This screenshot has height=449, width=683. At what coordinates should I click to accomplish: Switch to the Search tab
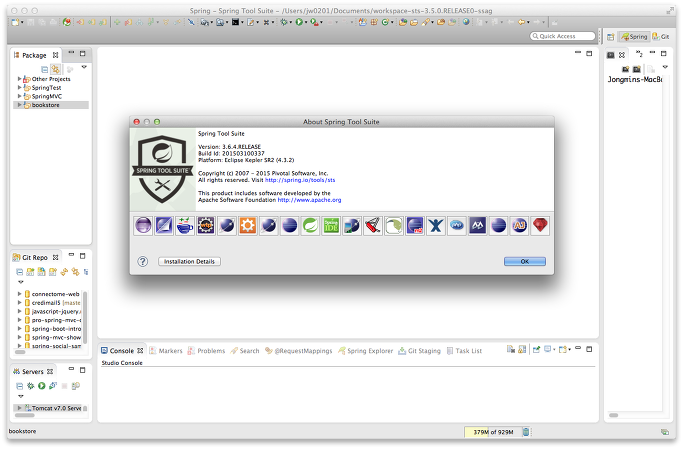[245, 351]
